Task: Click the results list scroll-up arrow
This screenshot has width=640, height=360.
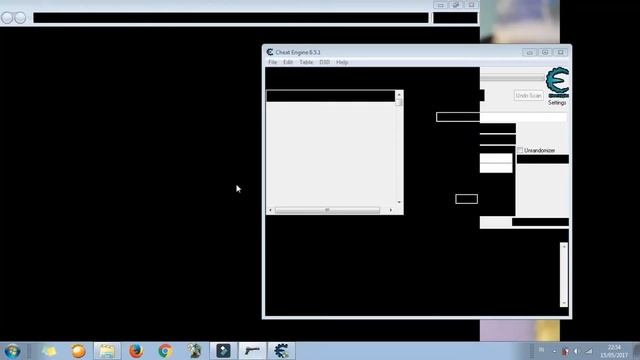Action: (x=399, y=95)
